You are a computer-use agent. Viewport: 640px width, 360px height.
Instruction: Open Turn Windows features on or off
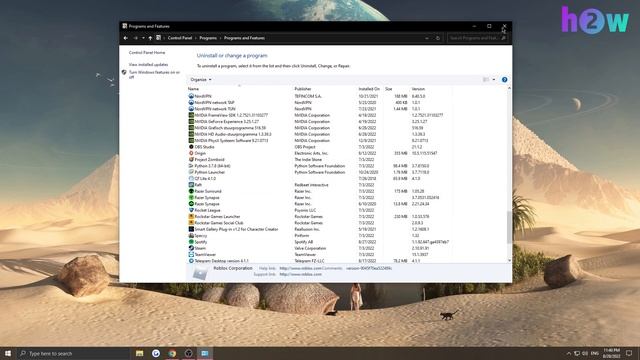154,74
